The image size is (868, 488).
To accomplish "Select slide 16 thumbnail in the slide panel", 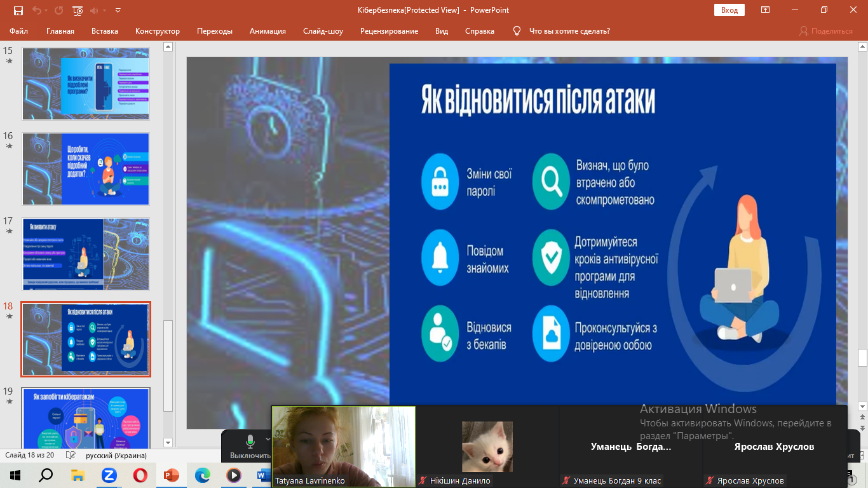I will point(86,168).
